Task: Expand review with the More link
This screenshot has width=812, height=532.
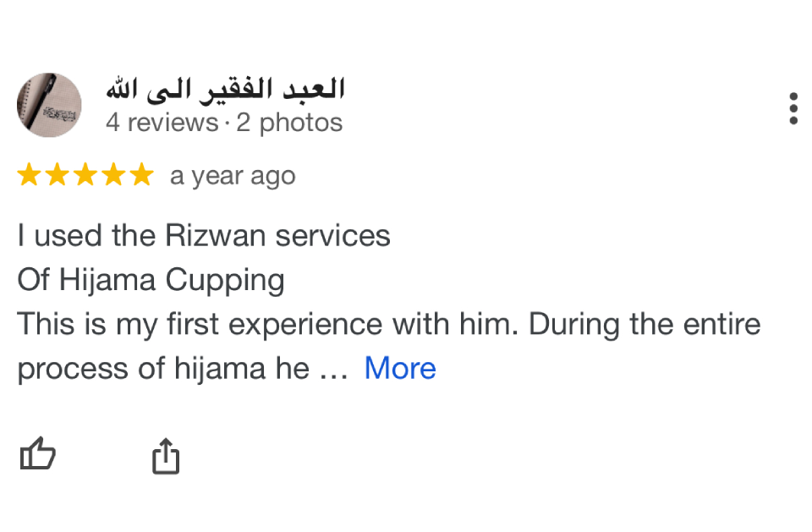Action: pos(400,368)
